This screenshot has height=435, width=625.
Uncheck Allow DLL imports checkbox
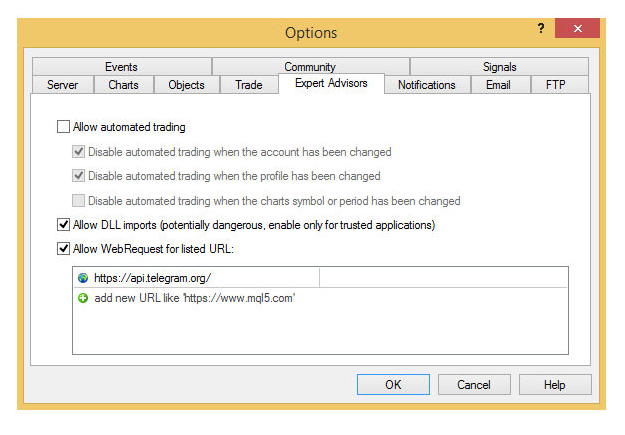(x=63, y=225)
